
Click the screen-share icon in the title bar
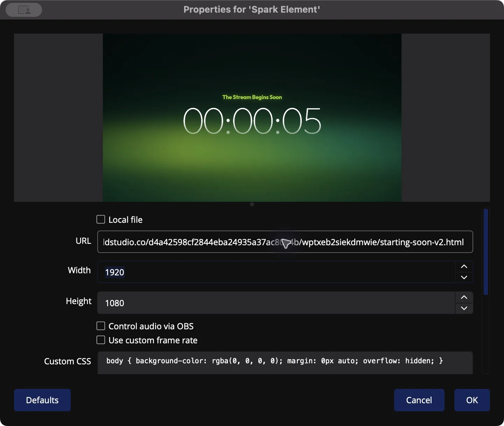click(24, 10)
